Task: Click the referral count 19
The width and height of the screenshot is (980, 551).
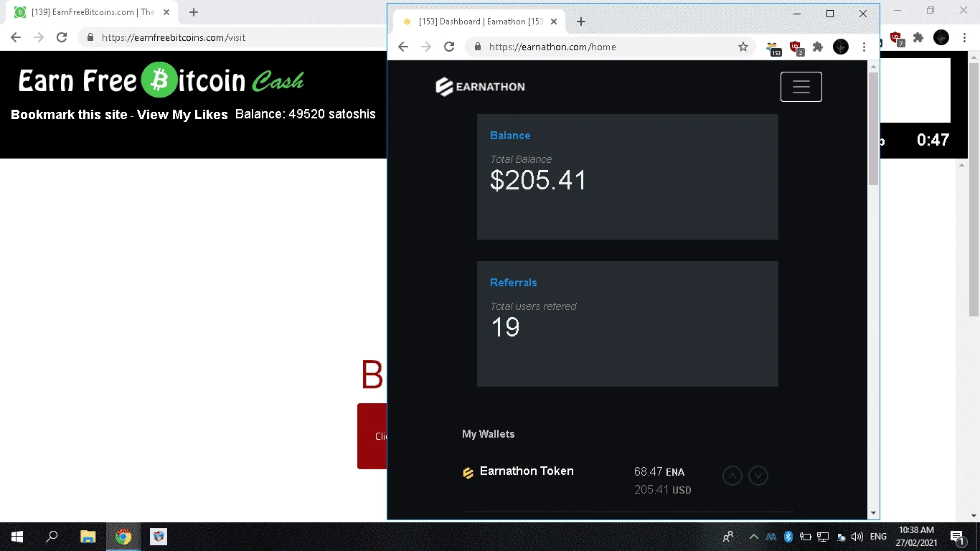Action: [x=505, y=327]
